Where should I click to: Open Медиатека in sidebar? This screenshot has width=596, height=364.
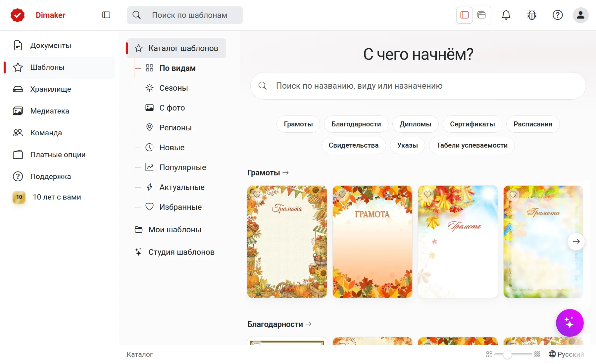[59, 111]
